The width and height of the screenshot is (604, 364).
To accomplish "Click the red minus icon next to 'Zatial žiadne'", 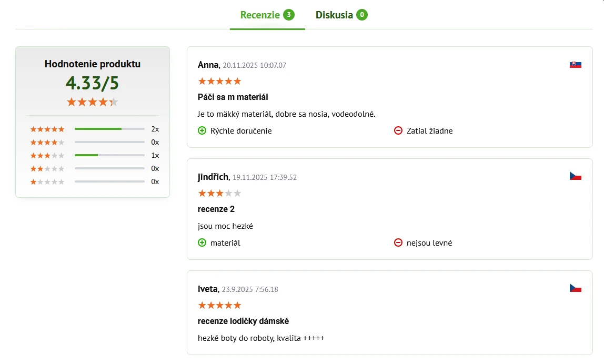I will [x=398, y=130].
